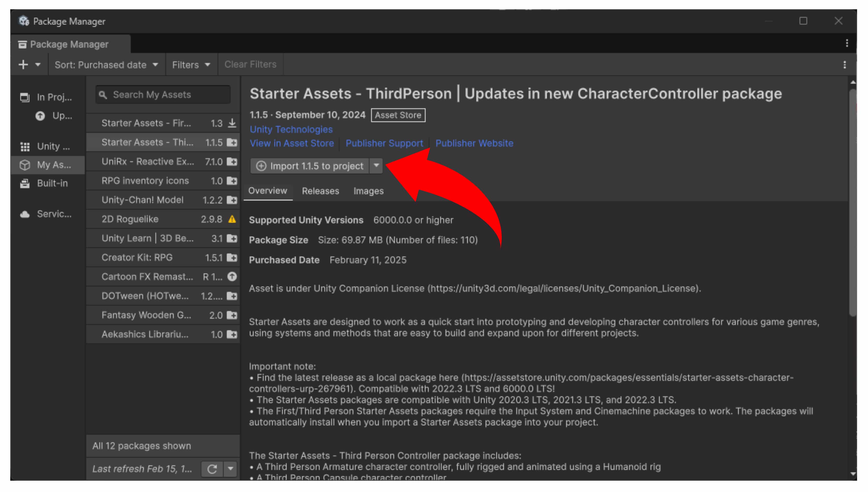Viewport: 868px width, 492px height.
Task: Switch to the Images tab
Action: pos(368,191)
